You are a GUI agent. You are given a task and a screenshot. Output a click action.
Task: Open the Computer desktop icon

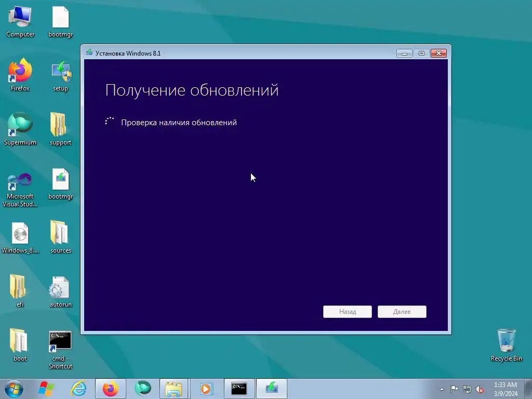coord(20,22)
